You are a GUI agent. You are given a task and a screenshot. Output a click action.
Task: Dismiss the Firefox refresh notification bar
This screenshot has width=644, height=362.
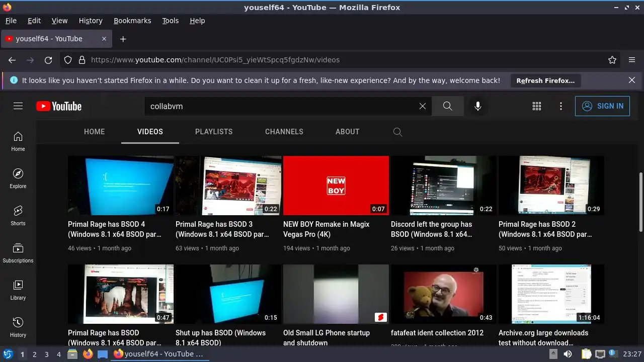point(632,80)
